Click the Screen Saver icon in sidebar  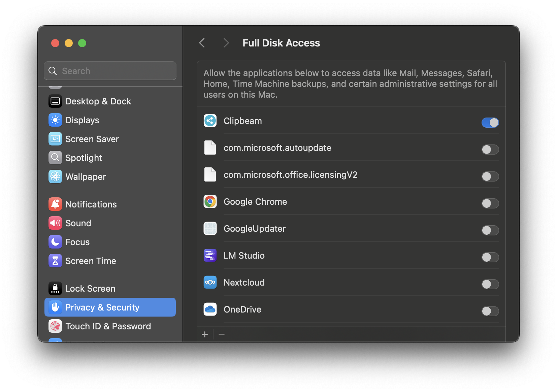[x=55, y=139]
